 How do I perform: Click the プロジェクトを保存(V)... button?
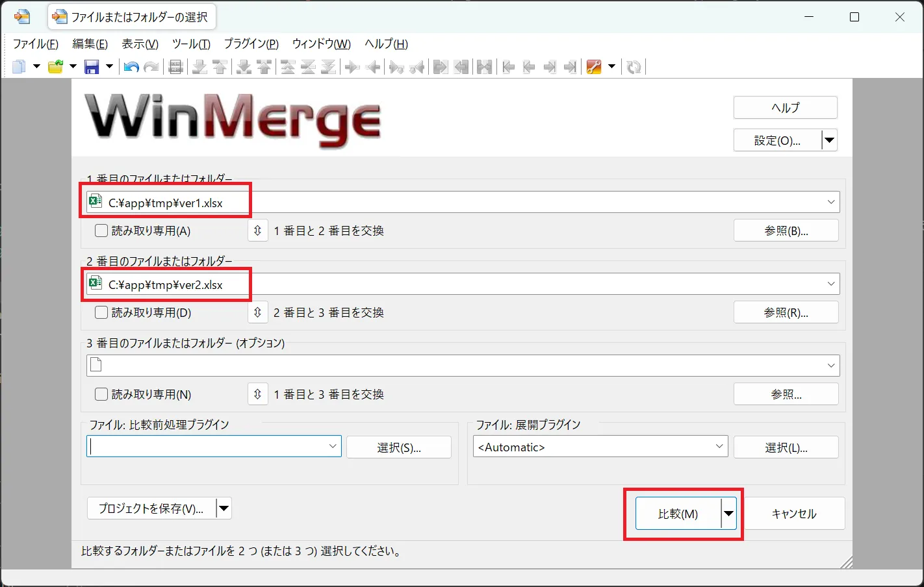(x=151, y=508)
